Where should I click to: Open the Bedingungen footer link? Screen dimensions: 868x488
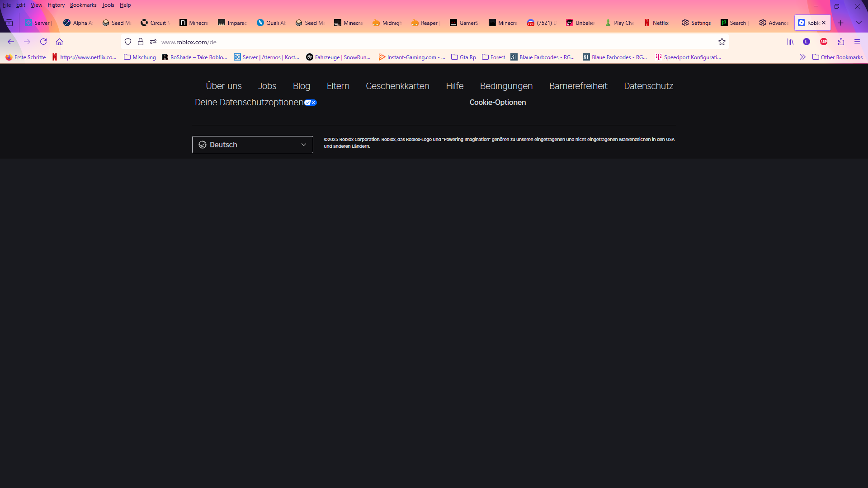point(506,86)
